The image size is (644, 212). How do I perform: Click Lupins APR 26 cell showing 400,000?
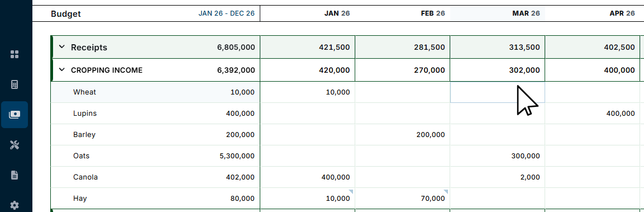click(x=592, y=114)
